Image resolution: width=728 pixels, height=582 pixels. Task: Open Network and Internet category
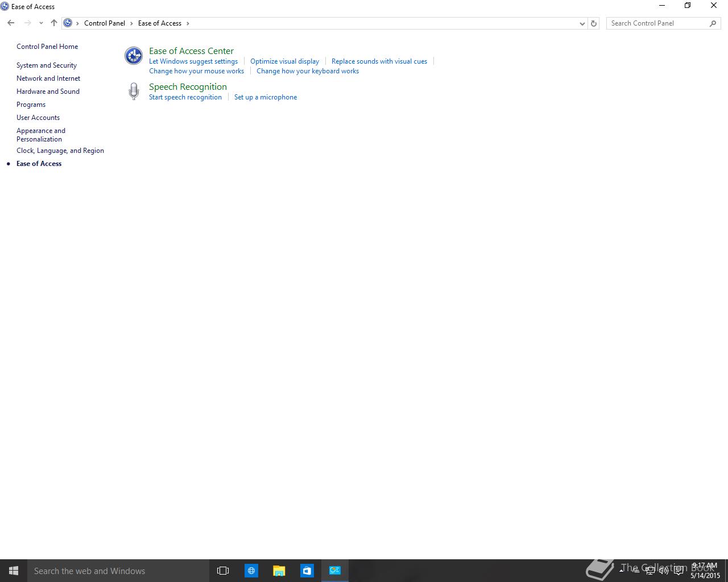[48, 78]
